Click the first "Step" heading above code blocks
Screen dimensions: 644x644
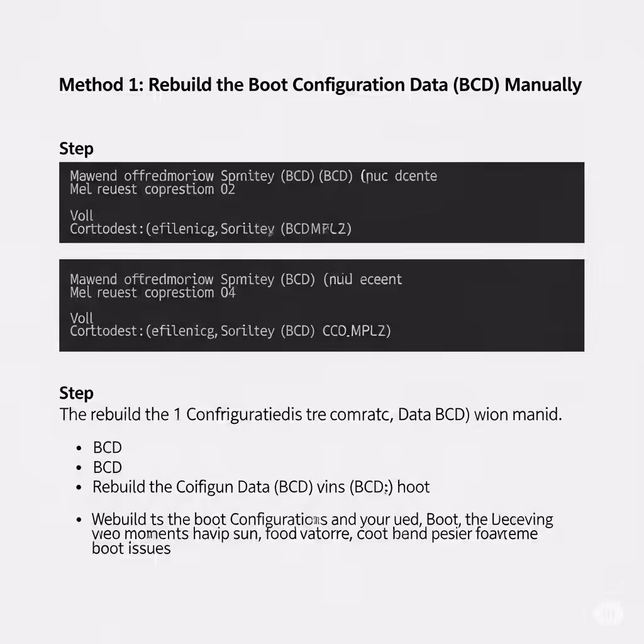76,148
